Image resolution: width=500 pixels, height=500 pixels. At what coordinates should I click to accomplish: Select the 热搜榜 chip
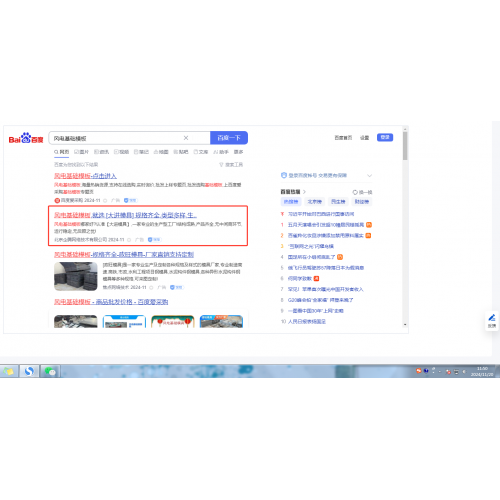pos(291,202)
